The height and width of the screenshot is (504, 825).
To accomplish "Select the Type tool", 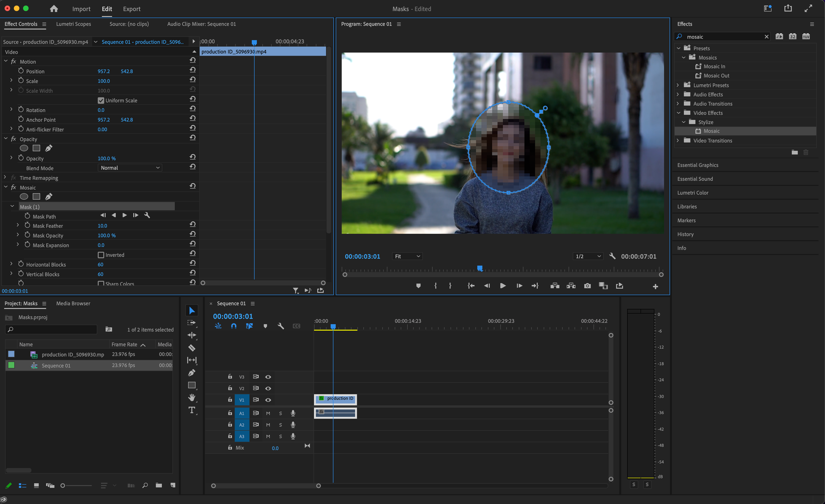I will [192, 410].
